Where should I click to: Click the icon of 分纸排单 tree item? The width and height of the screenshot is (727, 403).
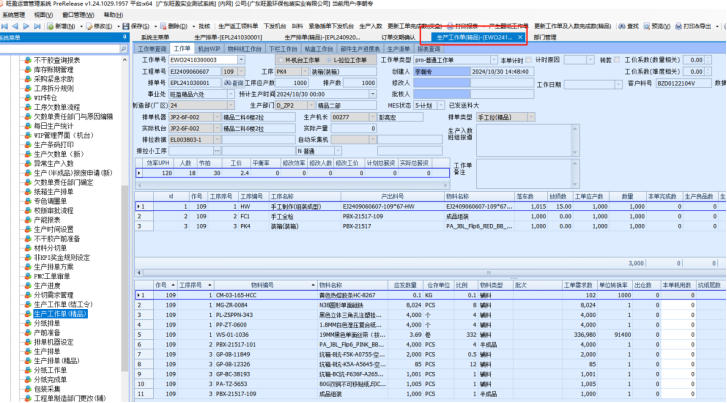tap(28, 323)
